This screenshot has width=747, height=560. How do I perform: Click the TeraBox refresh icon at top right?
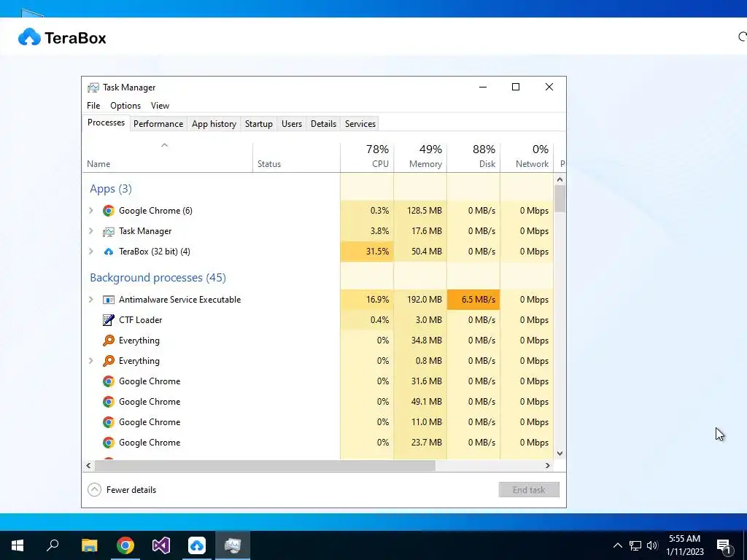[x=742, y=36]
